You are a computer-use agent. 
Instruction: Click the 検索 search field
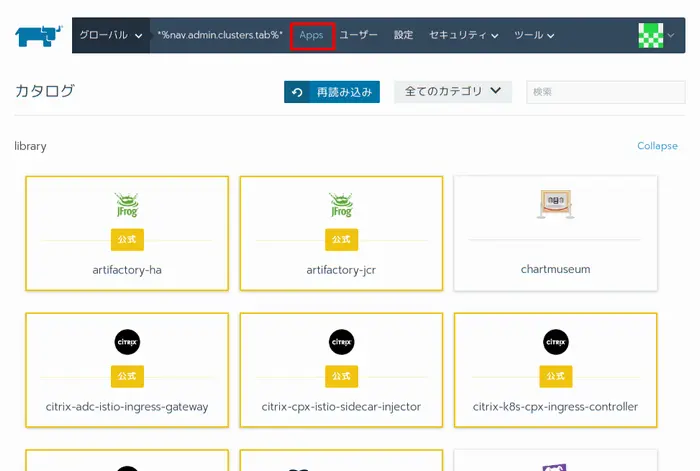point(605,92)
